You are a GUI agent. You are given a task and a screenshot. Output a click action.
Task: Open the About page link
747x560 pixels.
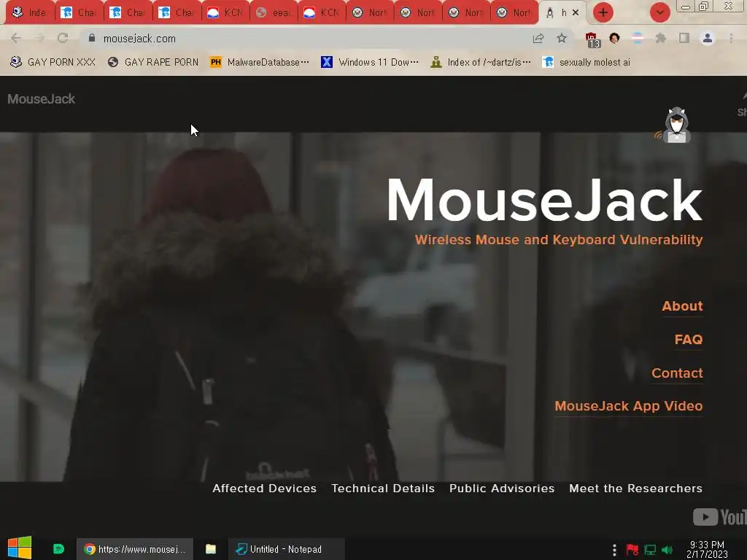pos(682,306)
